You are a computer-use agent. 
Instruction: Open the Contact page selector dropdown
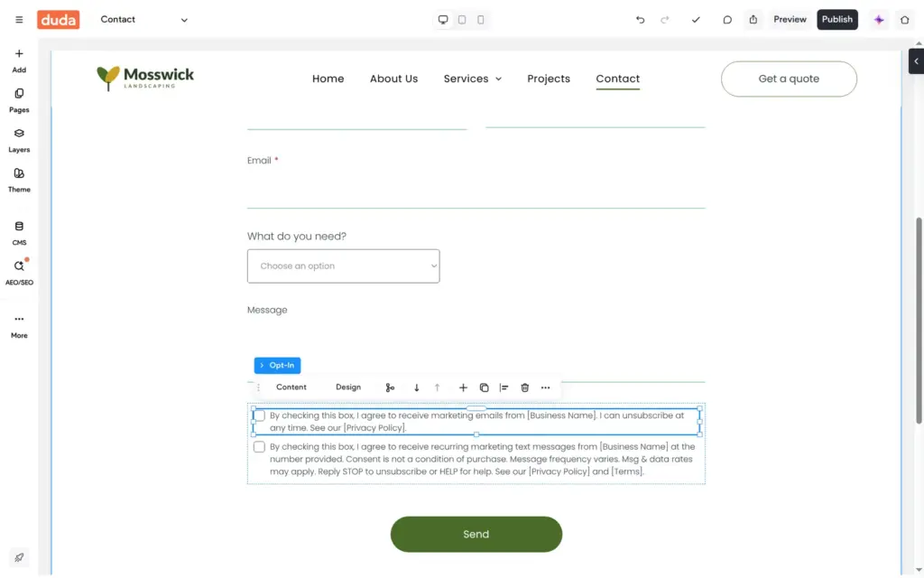(x=143, y=20)
